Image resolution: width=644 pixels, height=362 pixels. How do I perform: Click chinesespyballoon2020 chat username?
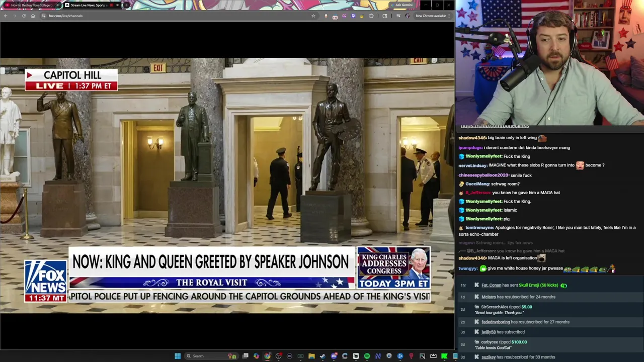484,175
